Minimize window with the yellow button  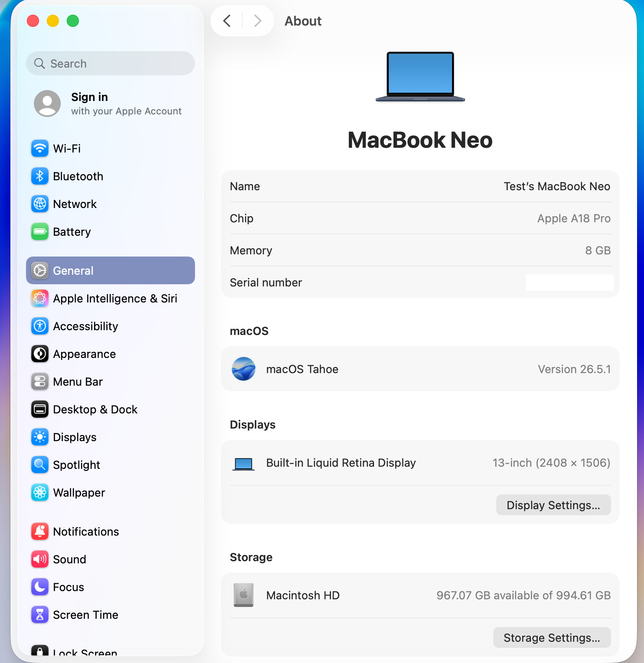tap(53, 21)
